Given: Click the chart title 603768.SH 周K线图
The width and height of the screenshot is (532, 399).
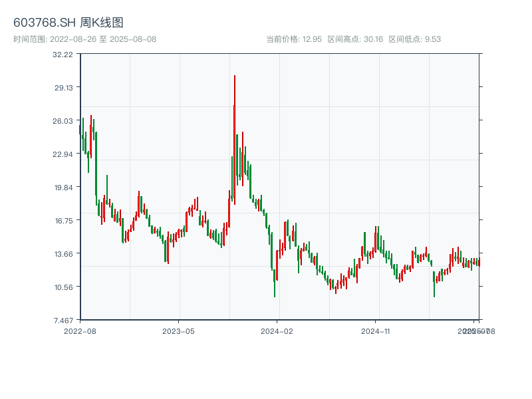Looking at the screenshot, I should coord(68,23).
